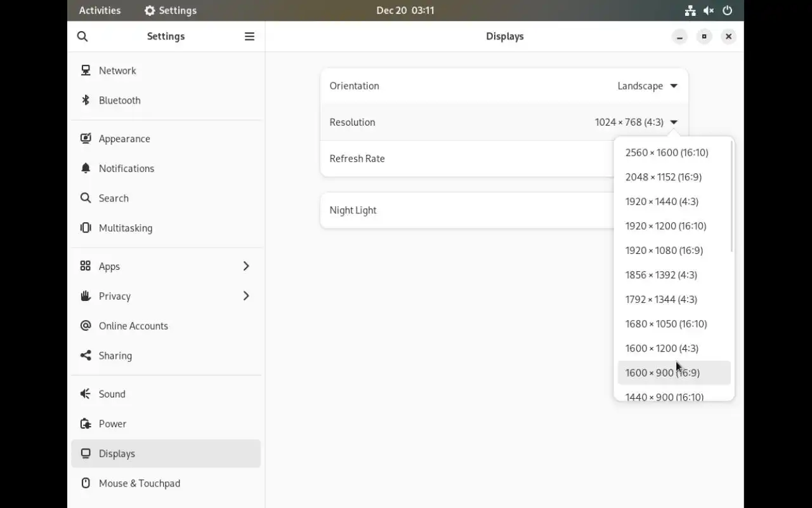Minimize the Settings window
This screenshot has width=812, height=508.
click(x=679, y=36)
